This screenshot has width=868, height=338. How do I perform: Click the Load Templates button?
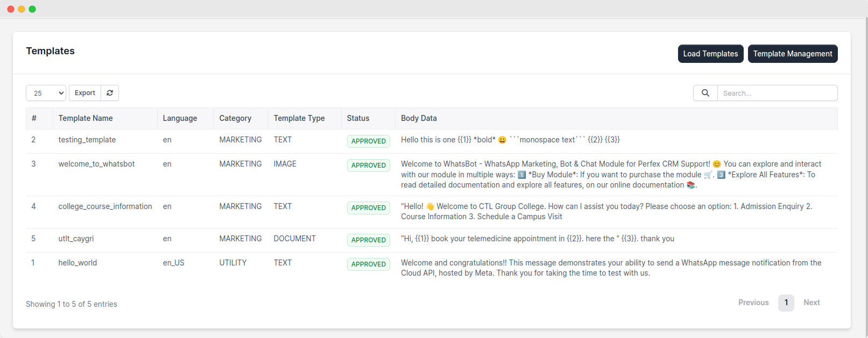[710, 54]
